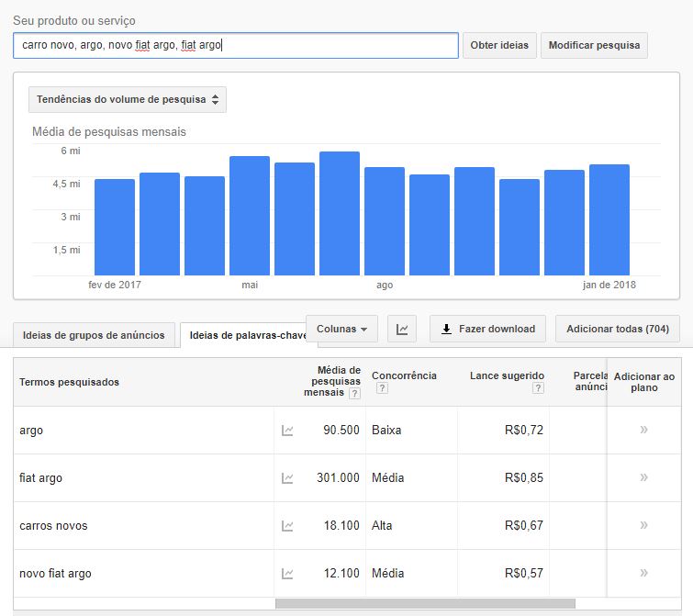
Task: Add carros novos keyword to plan via arrows
Action: [644, 525]
